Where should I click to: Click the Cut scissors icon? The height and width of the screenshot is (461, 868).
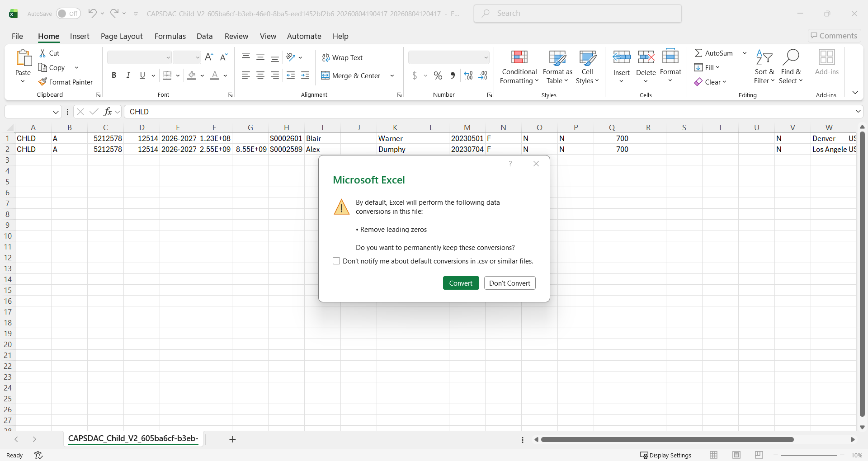coord(43,53)
